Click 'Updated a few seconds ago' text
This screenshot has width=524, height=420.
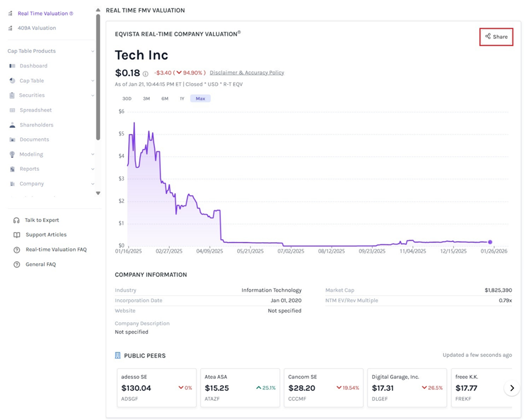[x=477, y=355]
